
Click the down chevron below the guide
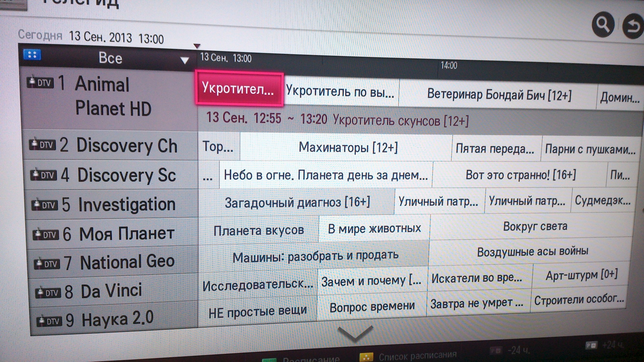click(x=355, y=333)
